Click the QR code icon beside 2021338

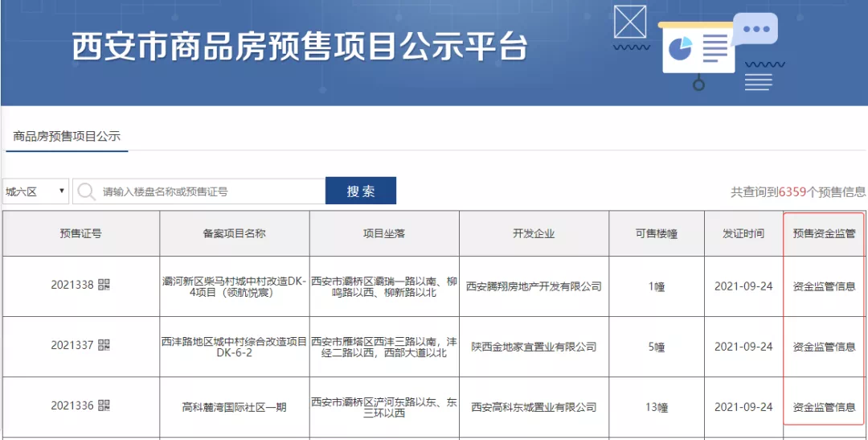click(x=104, y=285)
